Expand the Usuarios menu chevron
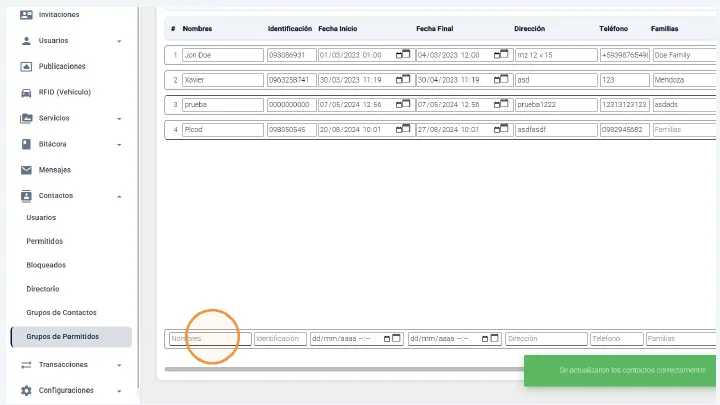Viewport: 720px width, 405px height. pos(119,41)
